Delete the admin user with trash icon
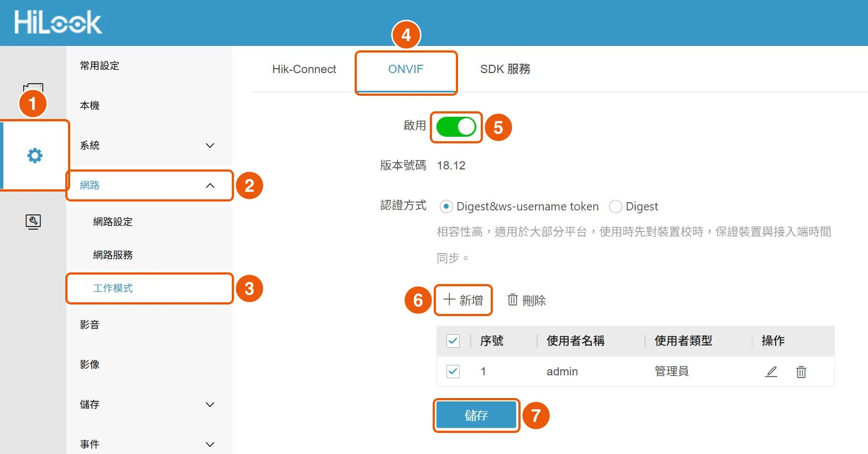Viewport: 868px width, 454px height. 801,372
